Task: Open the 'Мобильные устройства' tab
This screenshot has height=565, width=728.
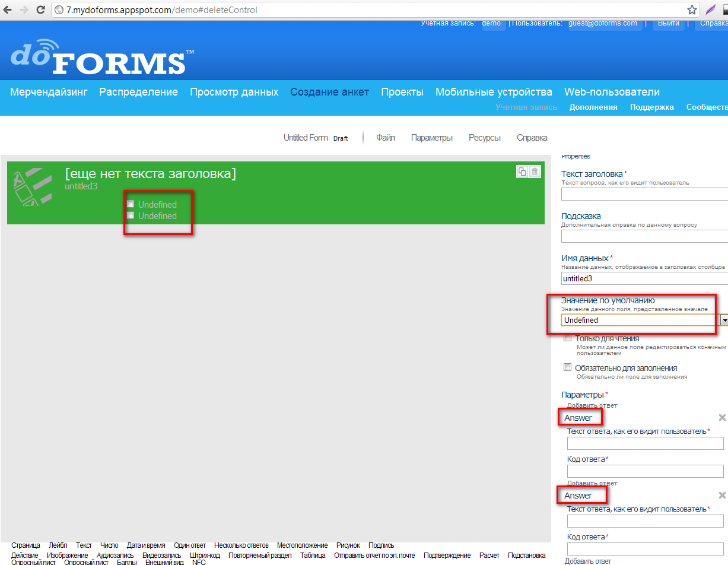Action: click(x=494, y=92)
